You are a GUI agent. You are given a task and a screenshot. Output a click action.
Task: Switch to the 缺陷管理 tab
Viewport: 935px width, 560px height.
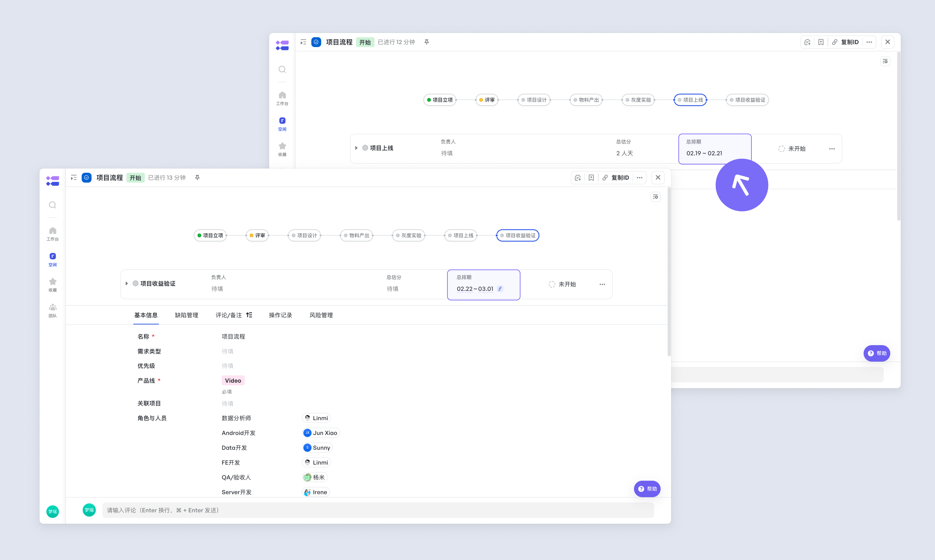click(x=186, y=315)
